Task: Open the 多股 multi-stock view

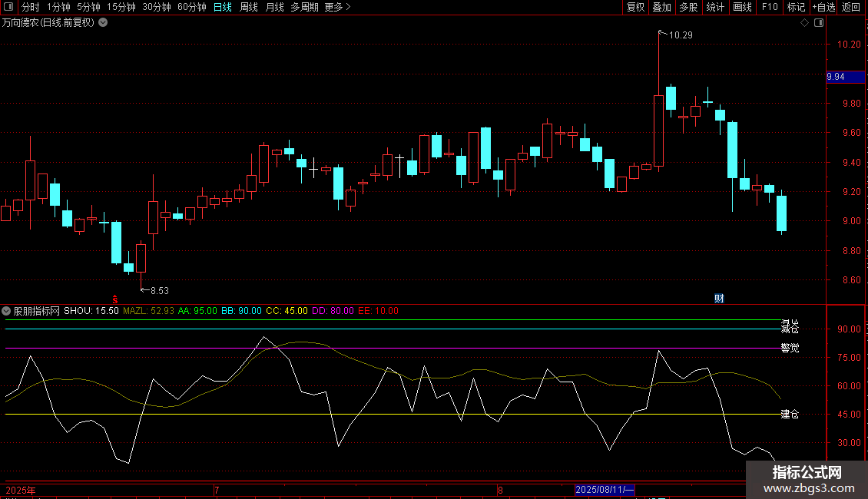Action: 688,7
